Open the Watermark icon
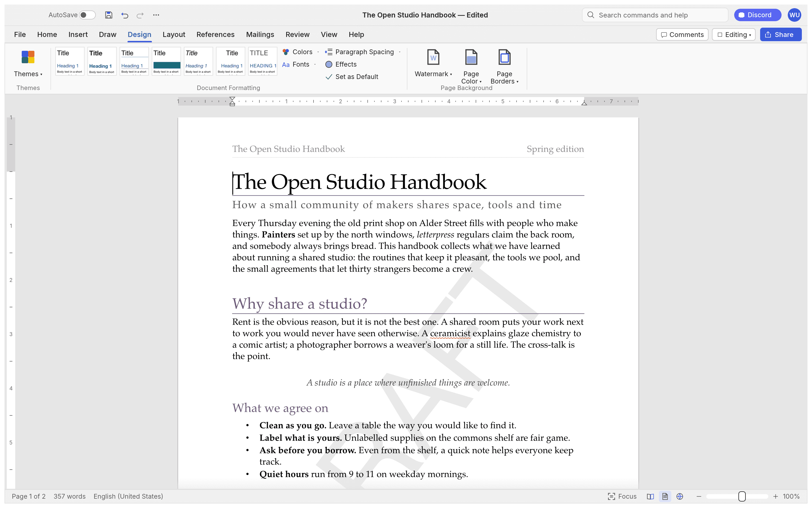This screenshot has height=508, width=812. [x=433, y=57]
